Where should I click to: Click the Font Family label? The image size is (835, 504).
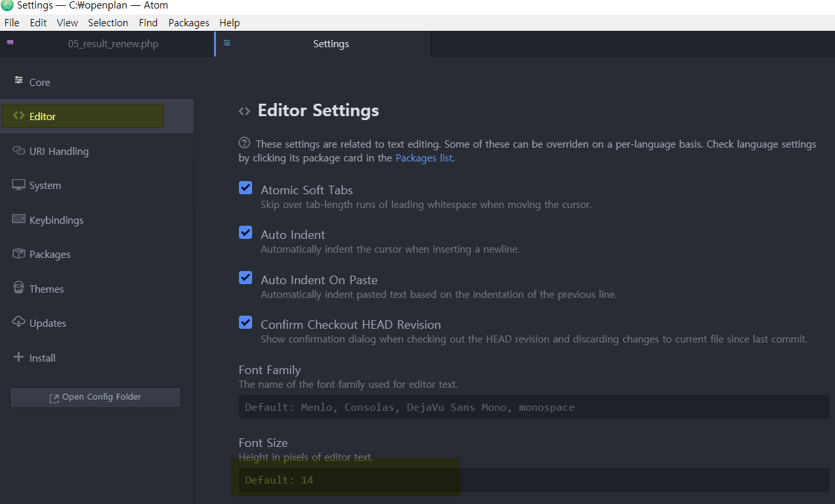(270, 369)
